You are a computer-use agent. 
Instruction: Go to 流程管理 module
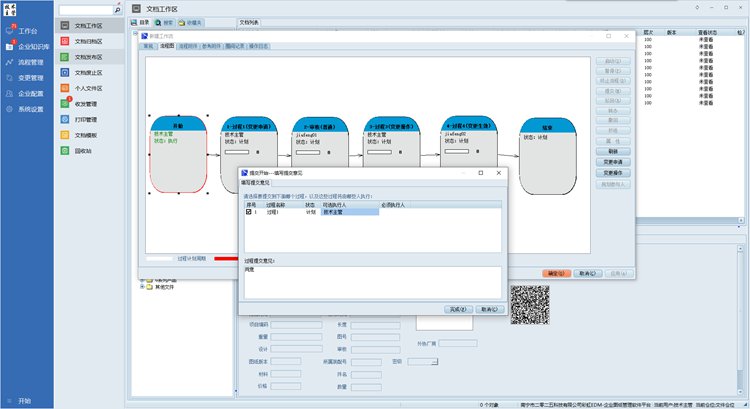pyautogui.click(x=29, y=62)
